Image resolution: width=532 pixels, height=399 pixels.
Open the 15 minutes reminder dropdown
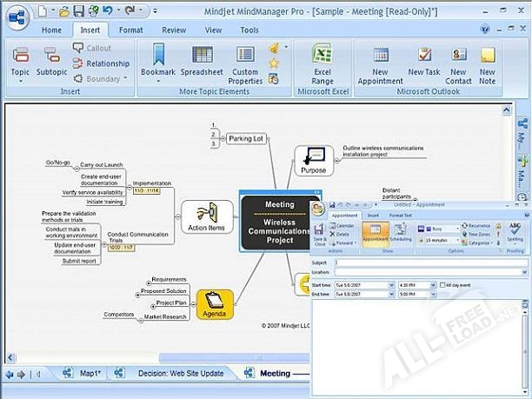click(x=459, y=239)
